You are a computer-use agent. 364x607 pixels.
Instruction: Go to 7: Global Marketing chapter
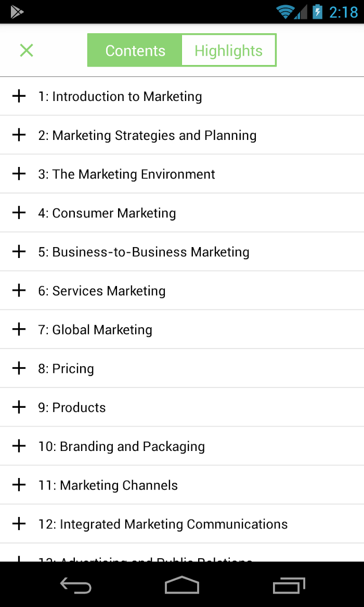pyautogui.click(x=95, y=330)
